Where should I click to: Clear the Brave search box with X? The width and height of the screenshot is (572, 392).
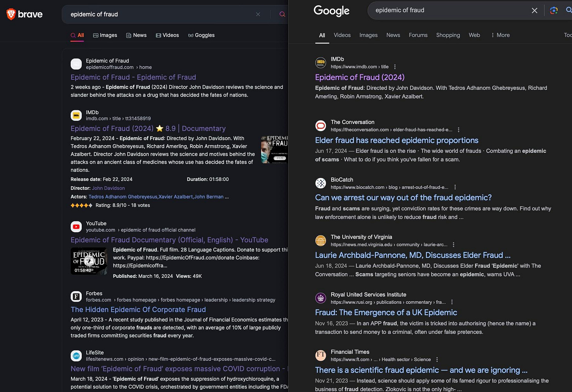point(258,14)
